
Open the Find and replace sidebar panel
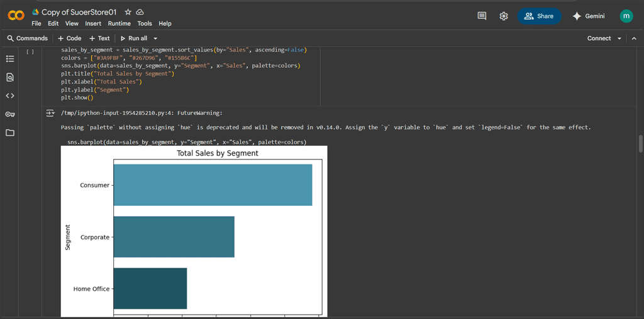tap(9, 77)
